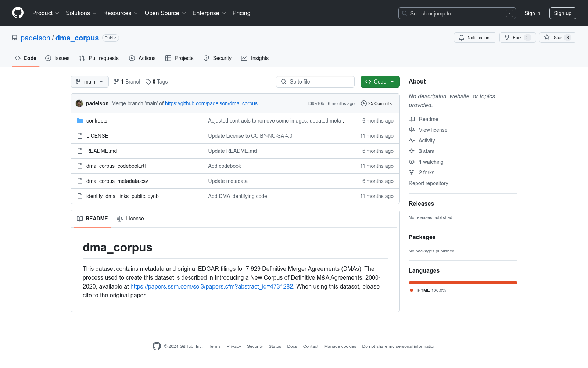
Task: Fork the repository
Action: [x=518, y=38]
